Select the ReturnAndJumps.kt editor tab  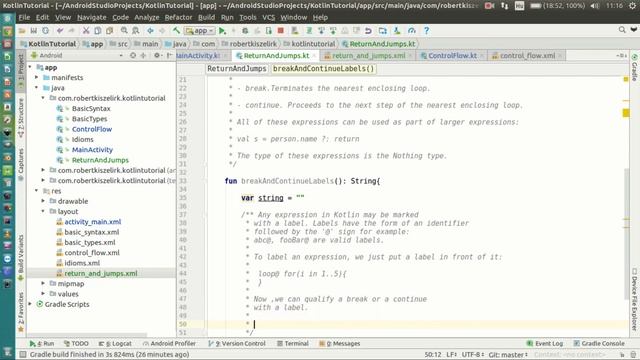pyautogui.click(x=276, y=56)
